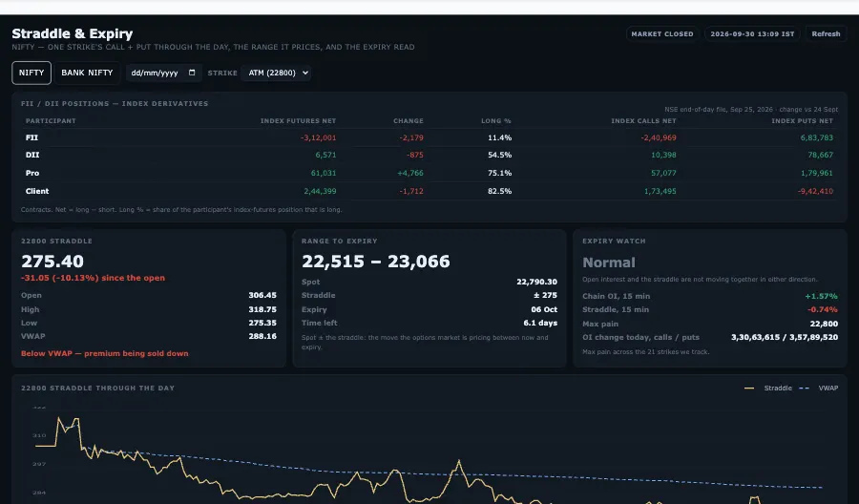Image resolution: width=859 pixels, height=504 pixels.
Task: Toggle the Straddle series in chart legend
Action: pyautogui.click(x=768, y=388)
